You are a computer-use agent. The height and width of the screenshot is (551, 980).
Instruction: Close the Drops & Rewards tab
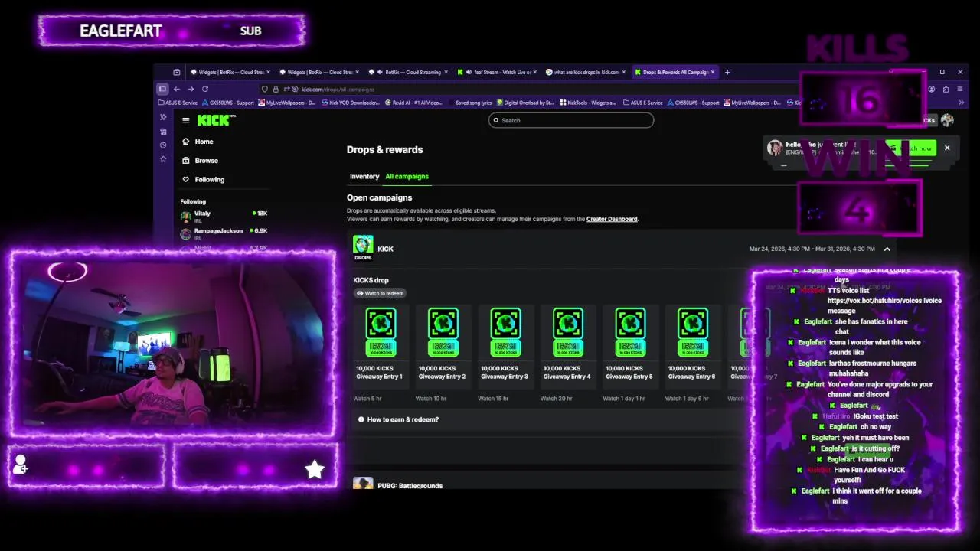click(x=713, y=72)
